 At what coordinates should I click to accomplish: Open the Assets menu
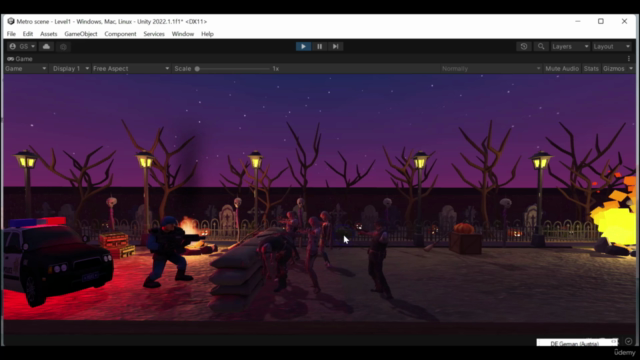coord(49,34)
